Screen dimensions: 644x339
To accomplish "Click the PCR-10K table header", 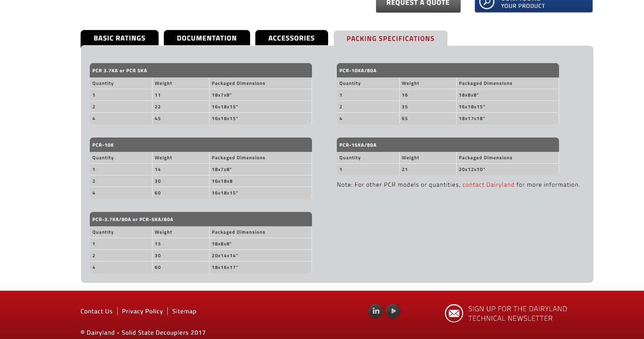I will (201, 145).
